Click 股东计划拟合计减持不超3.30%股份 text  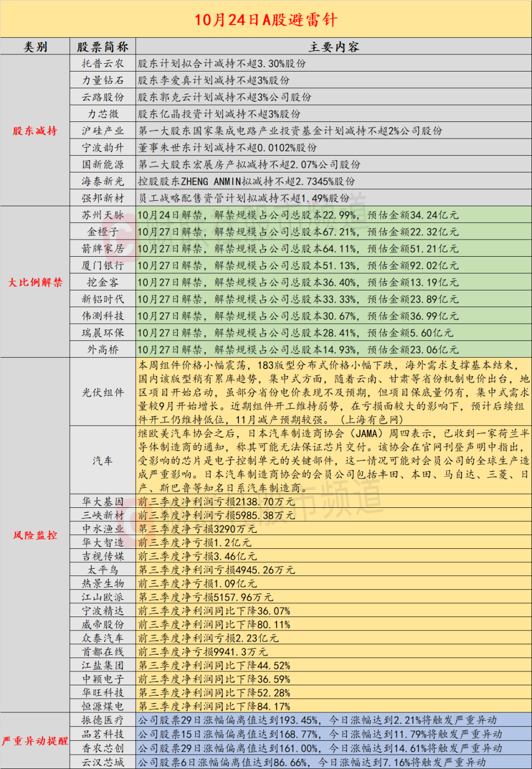coord(222,63)
